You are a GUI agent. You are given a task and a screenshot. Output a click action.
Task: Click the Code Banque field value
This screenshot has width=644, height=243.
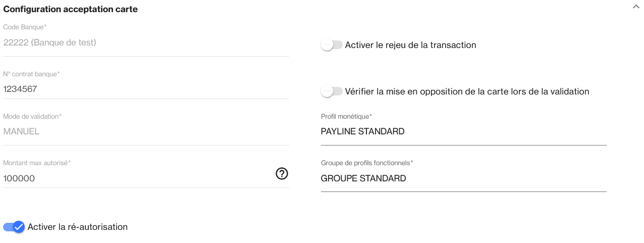coord(49,43)
